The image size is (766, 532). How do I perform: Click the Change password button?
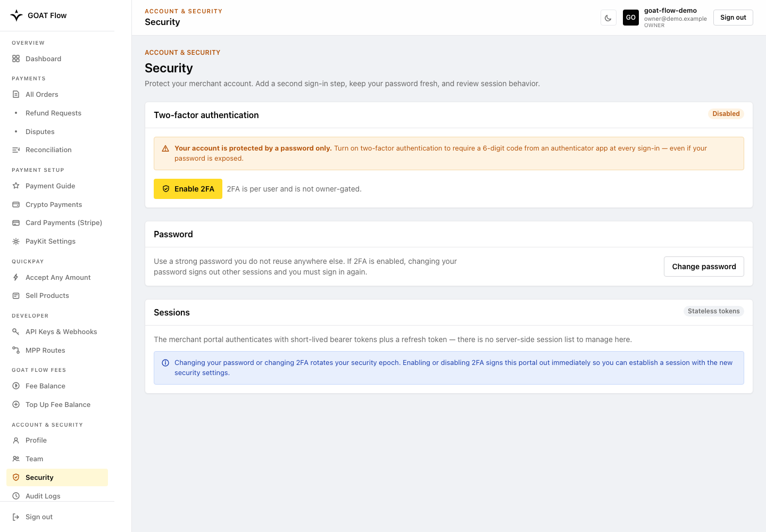click(704, 267)
